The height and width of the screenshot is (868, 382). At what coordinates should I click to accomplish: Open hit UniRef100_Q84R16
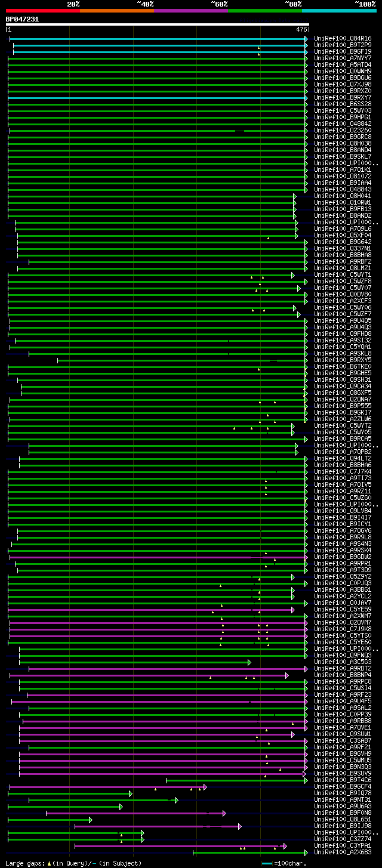click(x=343, y=38)
